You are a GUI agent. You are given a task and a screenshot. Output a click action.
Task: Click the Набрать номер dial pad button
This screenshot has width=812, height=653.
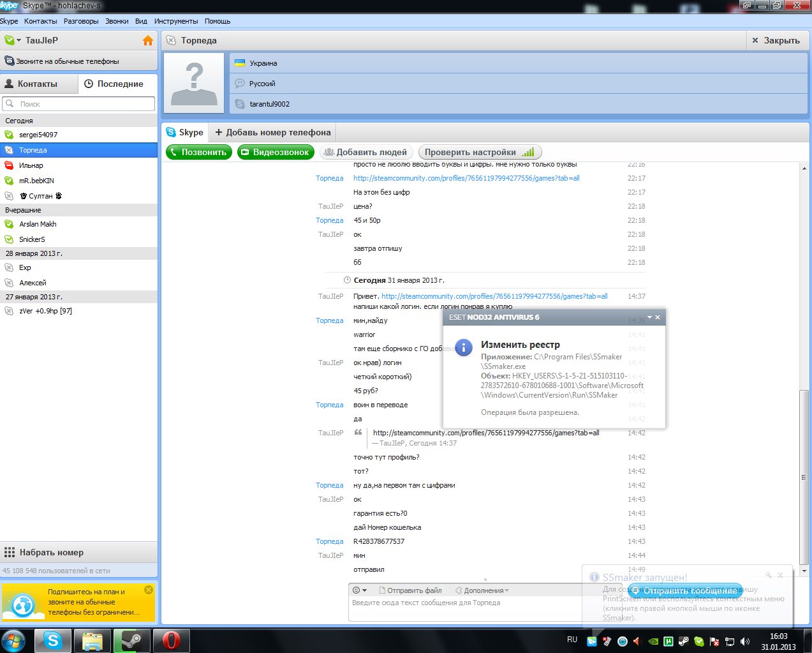[x=79, y=552]
